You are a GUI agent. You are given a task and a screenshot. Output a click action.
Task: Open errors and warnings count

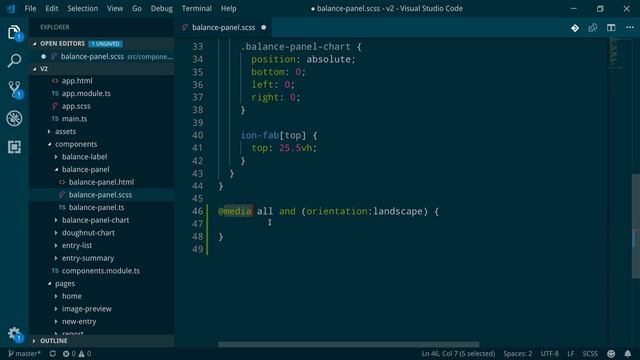point(77,353)
